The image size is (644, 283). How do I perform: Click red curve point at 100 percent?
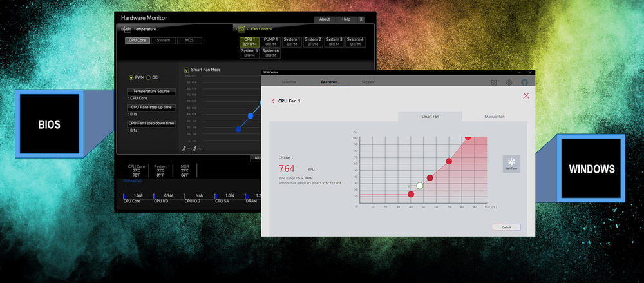tap(468, 137)
